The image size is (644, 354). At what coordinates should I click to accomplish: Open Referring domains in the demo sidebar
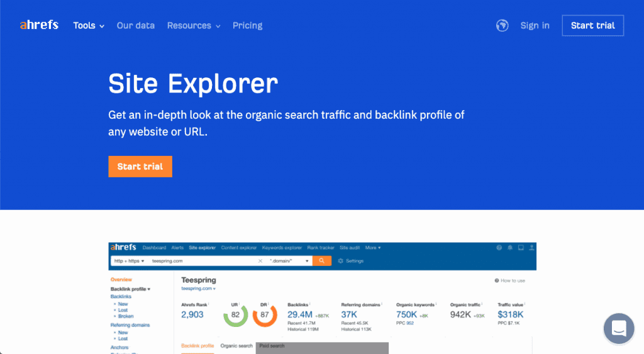pyautogui.click(x=130, y=325)
